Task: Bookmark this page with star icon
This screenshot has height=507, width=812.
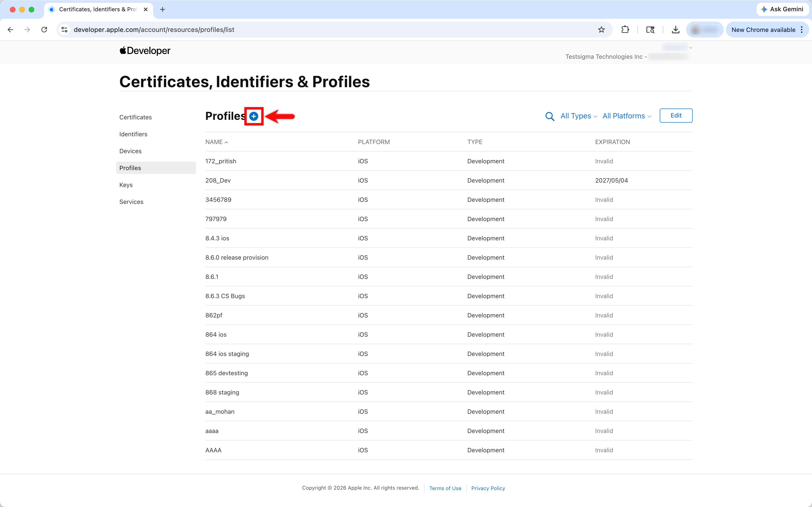Action: (x=601, y=30)
